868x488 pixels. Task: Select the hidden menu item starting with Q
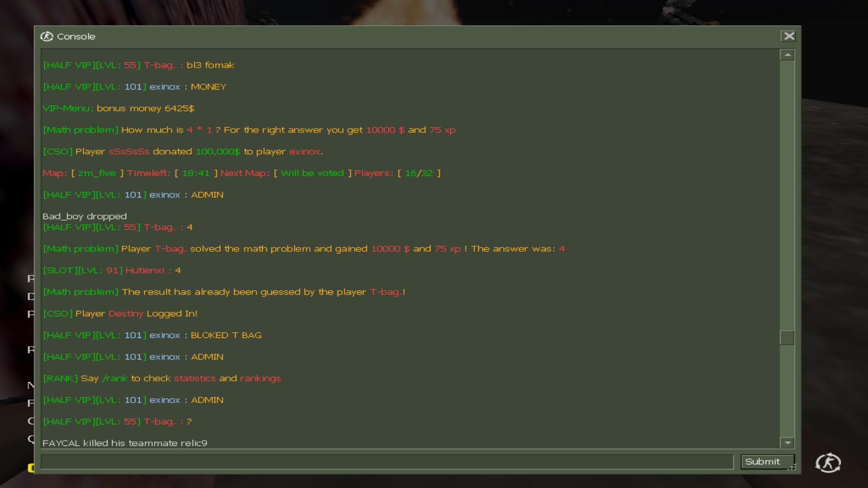click(31, 438)
